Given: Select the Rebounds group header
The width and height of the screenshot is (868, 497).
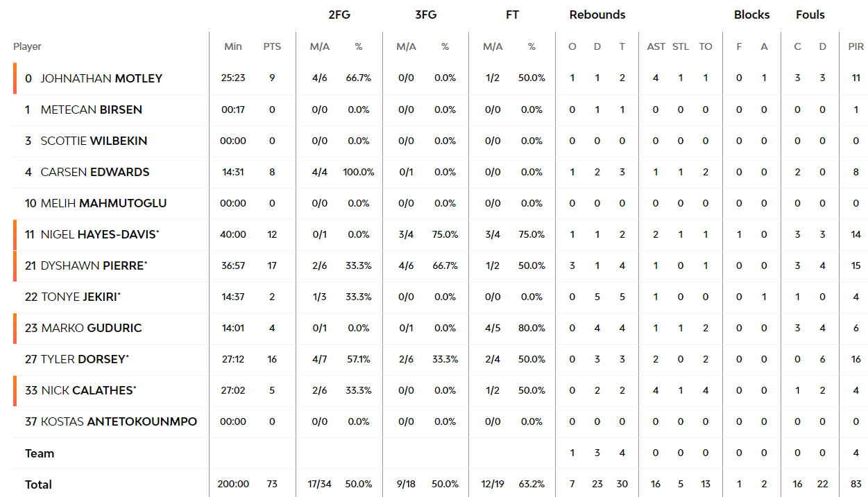Looking at the screenshot, I should pos(597,15).
